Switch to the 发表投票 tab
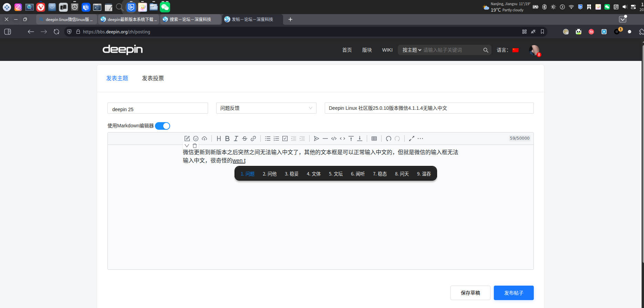The image size is (644, 308). 153,78
